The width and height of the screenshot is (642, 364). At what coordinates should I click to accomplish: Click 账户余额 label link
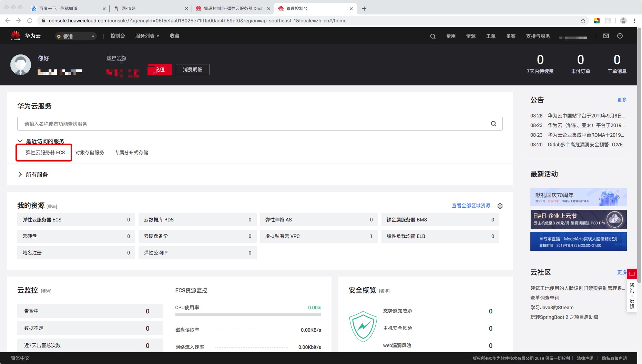(116, 58)
